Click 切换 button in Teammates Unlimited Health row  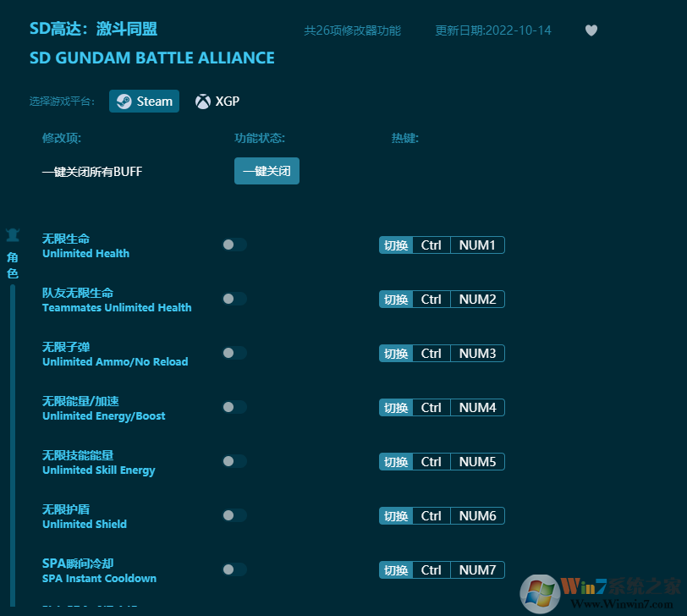coord(396,300)
